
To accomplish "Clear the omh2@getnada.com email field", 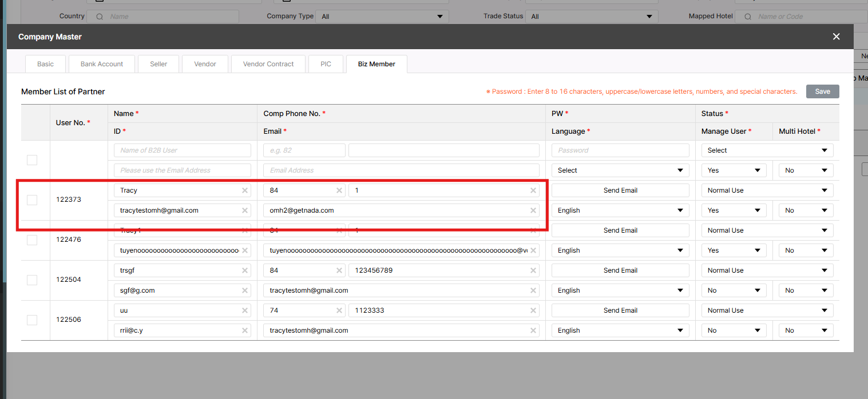I will pyautogui.click(x=533, y=210).
